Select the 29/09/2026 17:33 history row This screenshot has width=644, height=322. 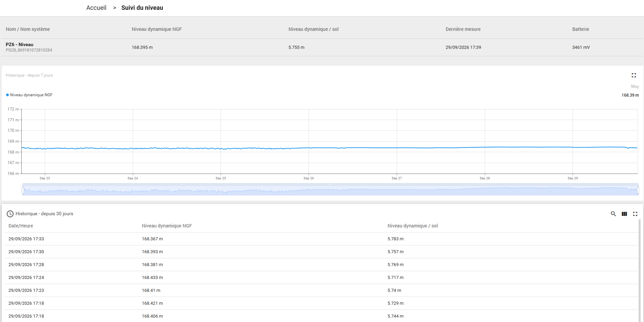[321, 239]
